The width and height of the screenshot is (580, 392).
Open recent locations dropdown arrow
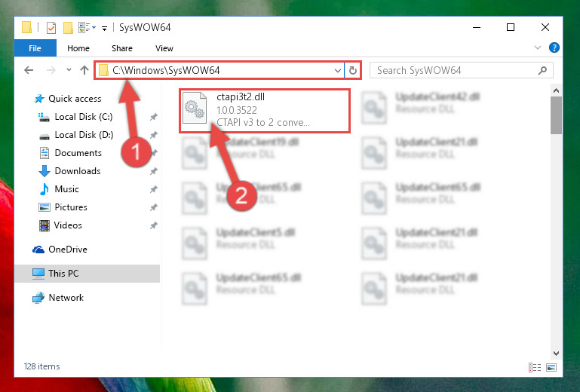pyautogui.click(x=69, y=69)
